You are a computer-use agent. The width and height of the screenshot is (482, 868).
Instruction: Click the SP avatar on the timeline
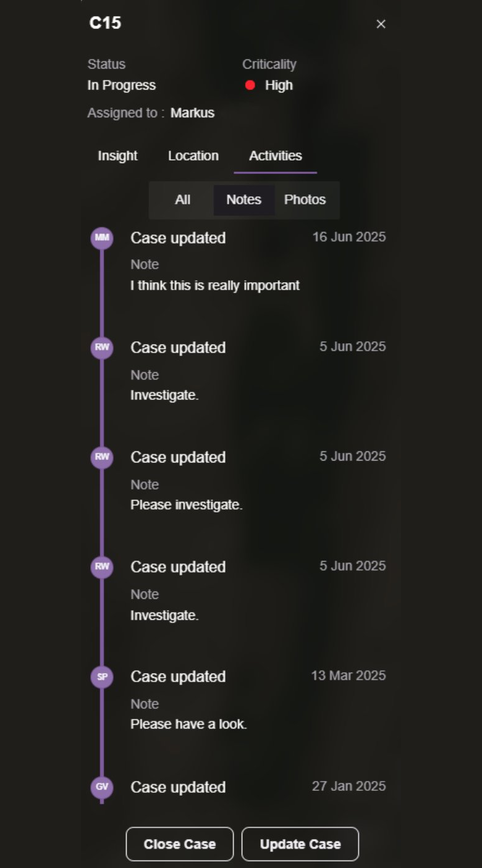pyautogui.click(x=102, y=677)
